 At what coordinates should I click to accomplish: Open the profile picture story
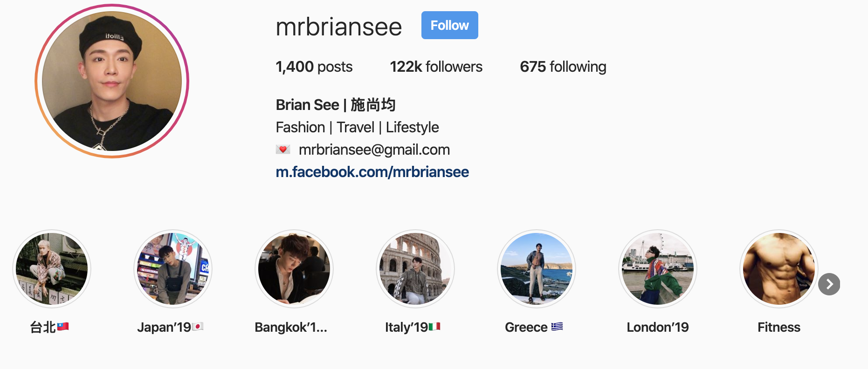(112, 81)
